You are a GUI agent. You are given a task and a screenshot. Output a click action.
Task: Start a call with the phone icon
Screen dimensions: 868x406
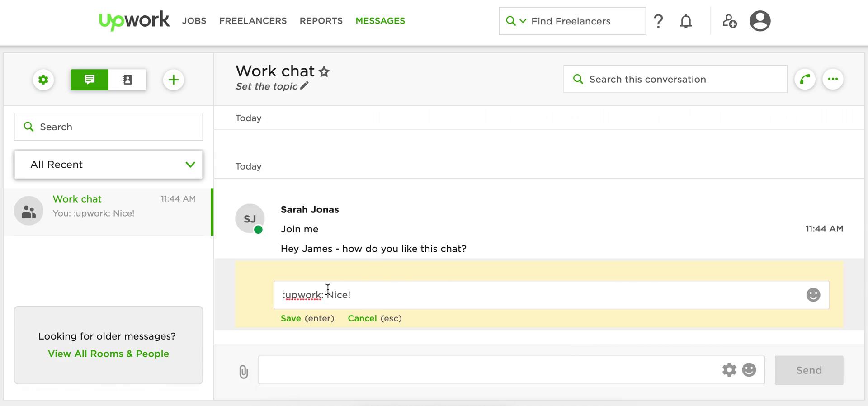pos(805,80)
